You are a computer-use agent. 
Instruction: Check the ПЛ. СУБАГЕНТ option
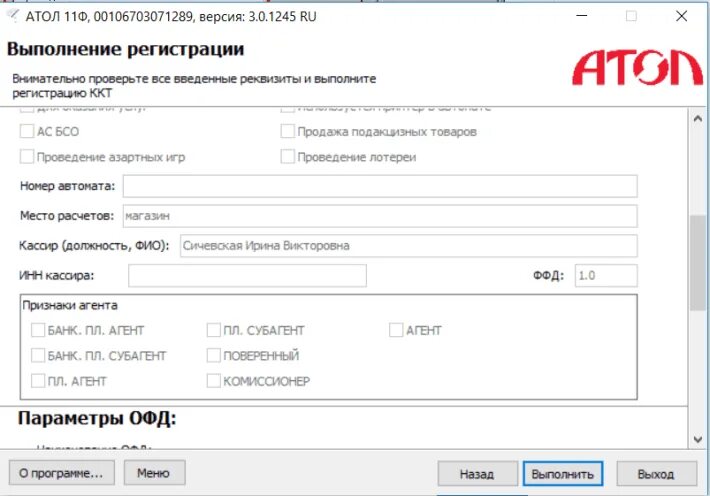pos(214,330)
